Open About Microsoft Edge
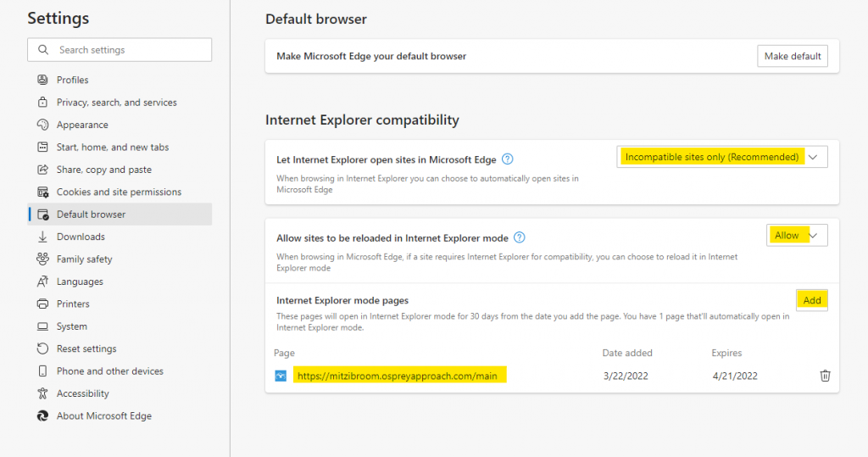Viewport: 868px width, 457px height. [x=120, y=415]
